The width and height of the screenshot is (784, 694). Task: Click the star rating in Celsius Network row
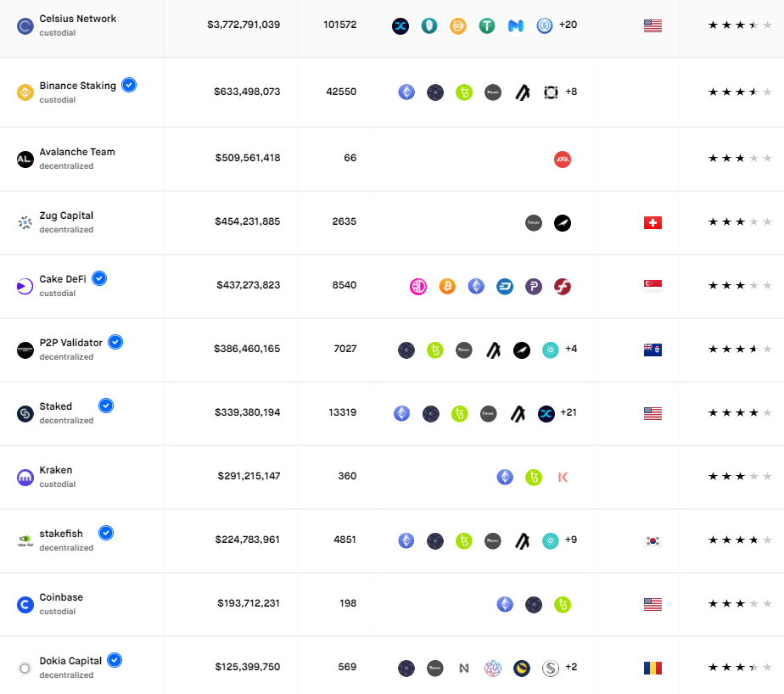[x=740, y=25]
